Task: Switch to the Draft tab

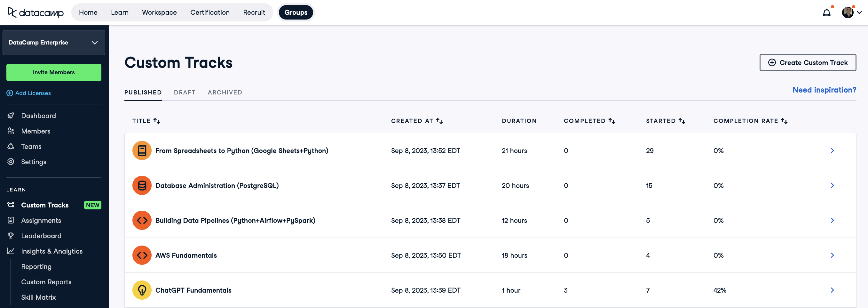Action: tap(184, 93)
